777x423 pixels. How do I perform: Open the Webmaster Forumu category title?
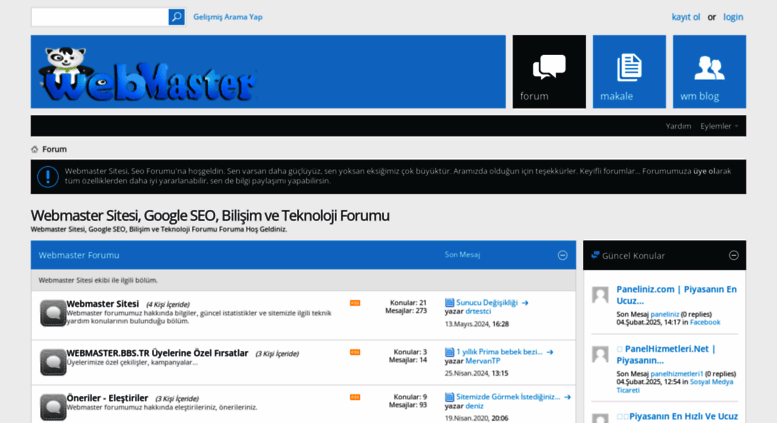(79, 255)
